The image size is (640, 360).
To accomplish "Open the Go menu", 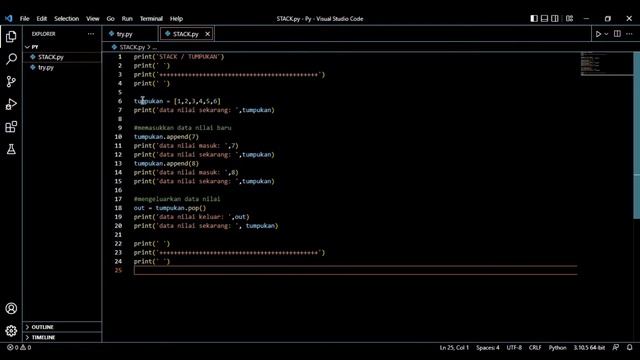I will click(x=111, y=18).
